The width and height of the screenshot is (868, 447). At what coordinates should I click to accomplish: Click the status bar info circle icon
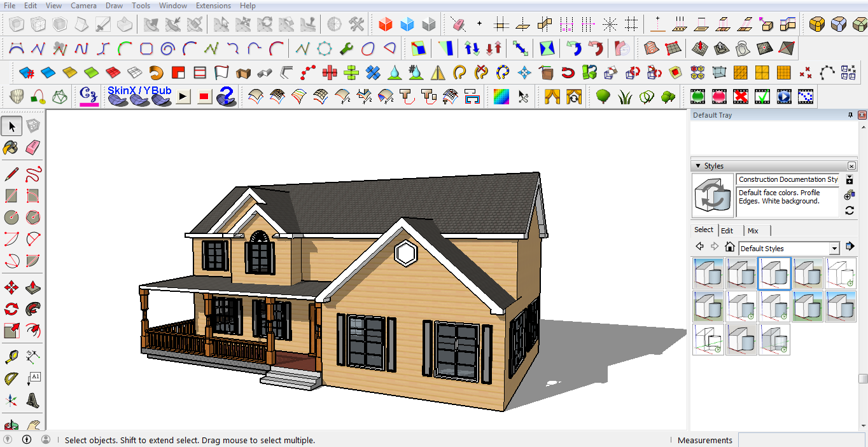click(27, 439)
